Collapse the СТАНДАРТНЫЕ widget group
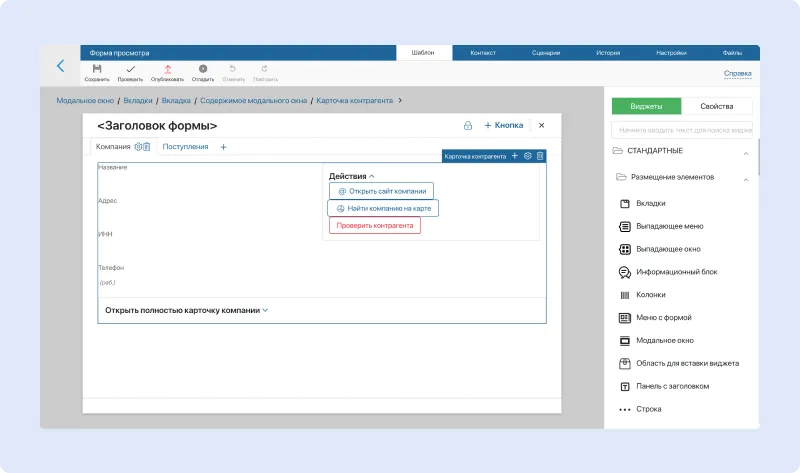This screenshot has height=473, width=800. pos(746,152)
